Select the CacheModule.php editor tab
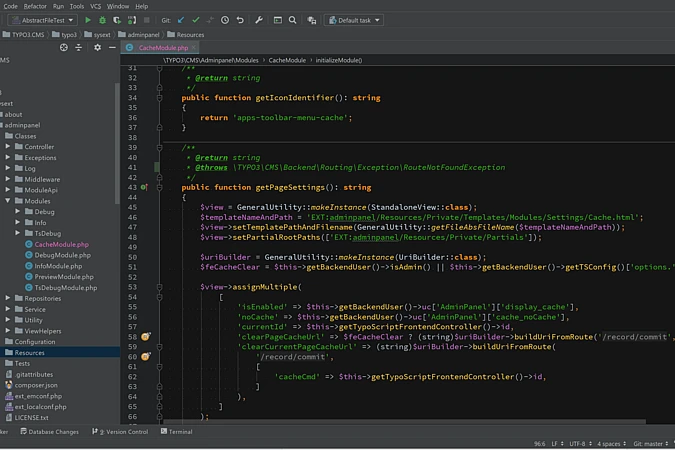The width and height of the screenshot is (675, 450). point(162,47)
